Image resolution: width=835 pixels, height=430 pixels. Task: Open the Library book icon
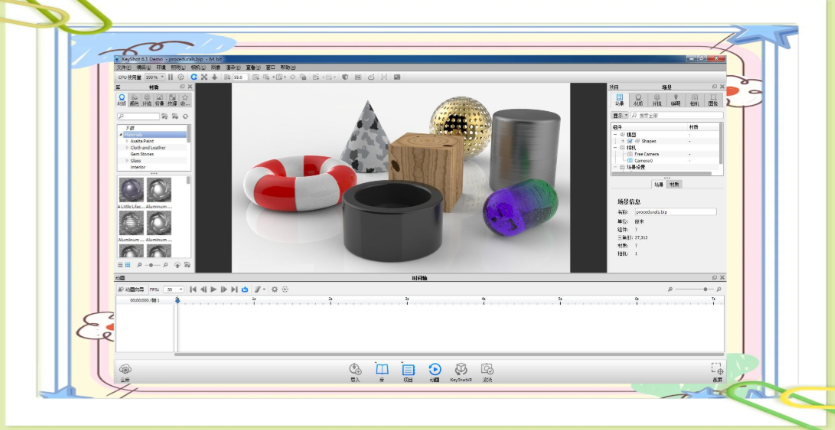pyautogui.click(x=382, y=370)
